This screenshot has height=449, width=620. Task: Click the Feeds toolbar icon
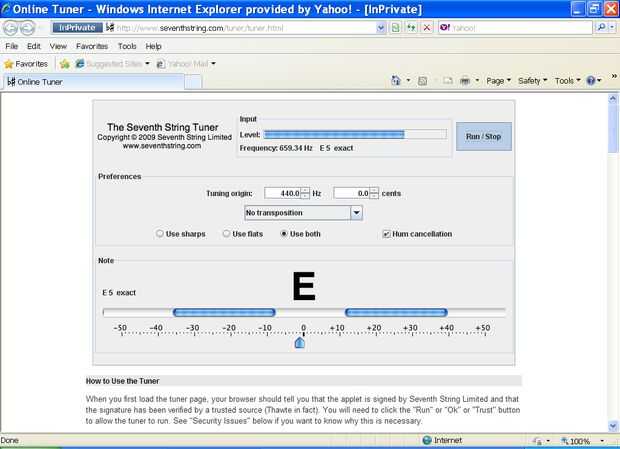[x=422, y=81]
